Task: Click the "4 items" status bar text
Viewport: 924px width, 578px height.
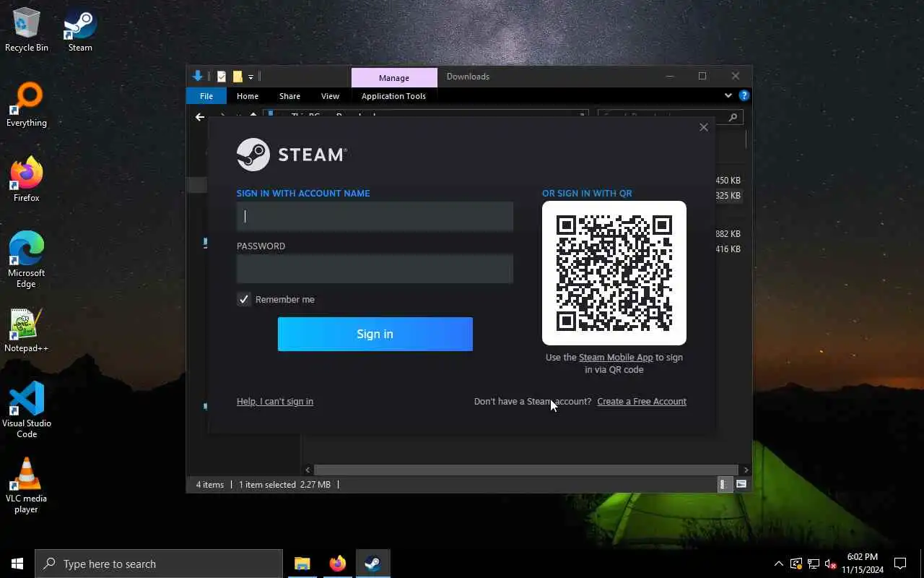Action: 210,484
